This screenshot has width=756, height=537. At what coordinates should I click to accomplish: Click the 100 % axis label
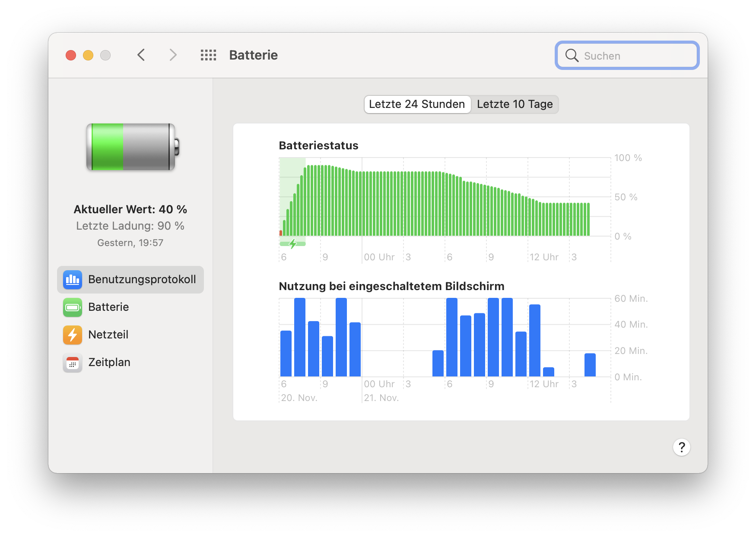(x=628, y=158)
